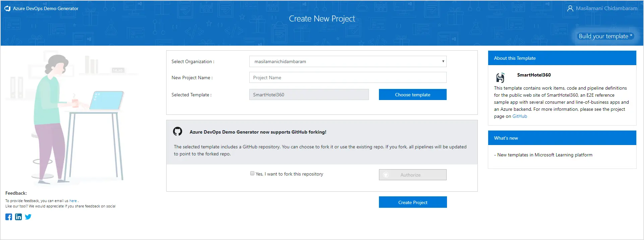644x240 pixels.
Task: Click the Selected Template SmartHotel360 field
Action: pos(309,95)
